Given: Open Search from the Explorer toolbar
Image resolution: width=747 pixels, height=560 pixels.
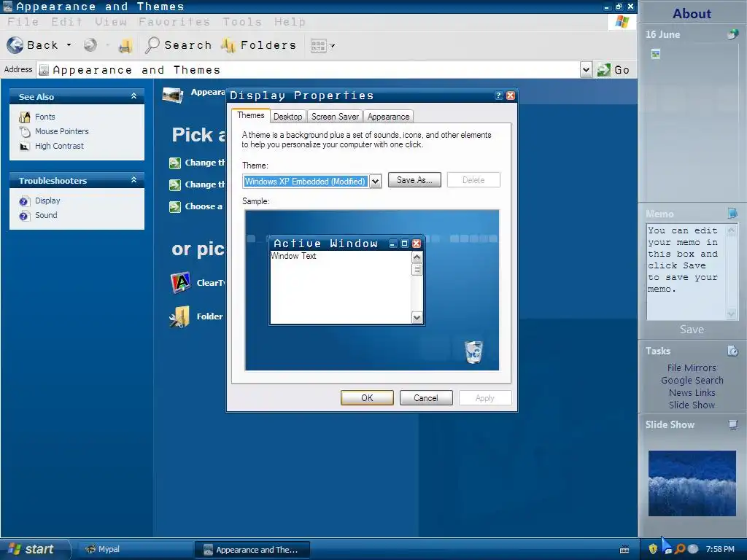Looking at the screenshot, I should [179, 45].
